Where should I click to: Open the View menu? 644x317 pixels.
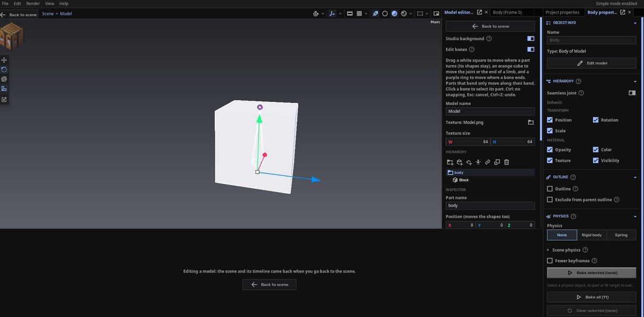coord(49,3)
